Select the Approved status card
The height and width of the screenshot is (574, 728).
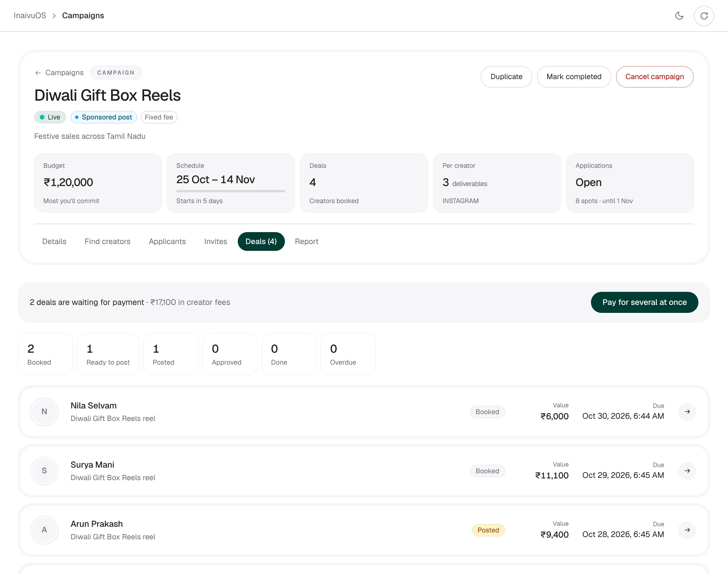click(x=229, y=354)
